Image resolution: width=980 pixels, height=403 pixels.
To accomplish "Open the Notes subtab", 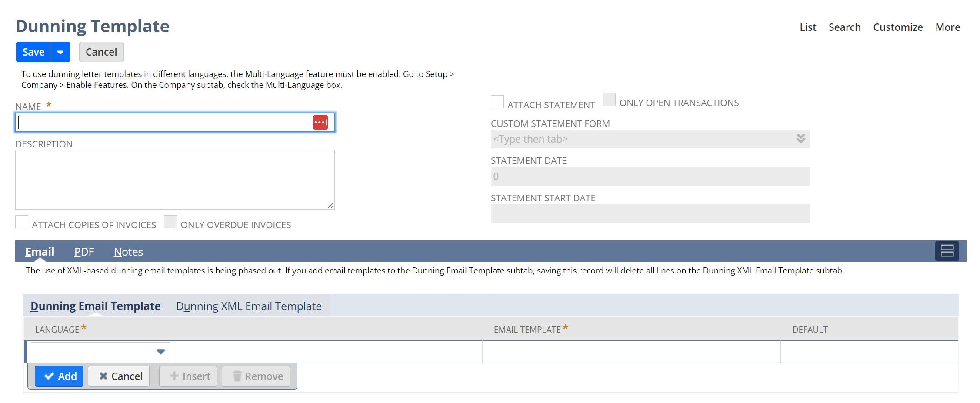I will 128,251.
